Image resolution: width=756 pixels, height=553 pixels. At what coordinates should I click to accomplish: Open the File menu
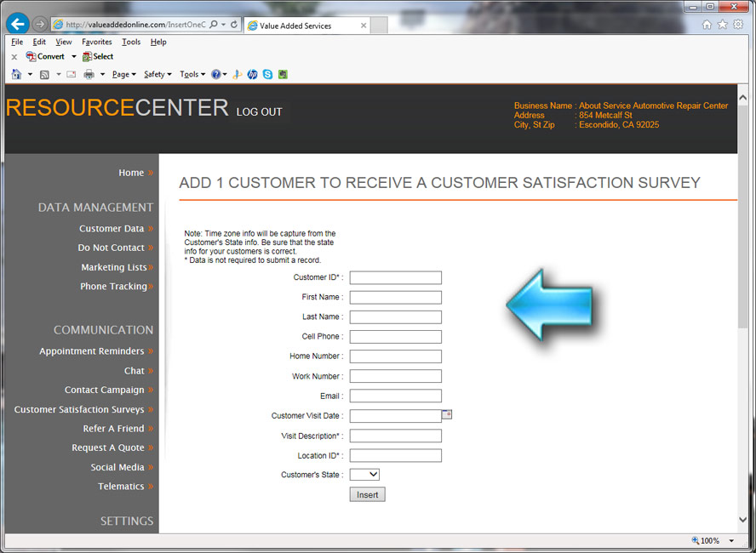pos(17,42)
